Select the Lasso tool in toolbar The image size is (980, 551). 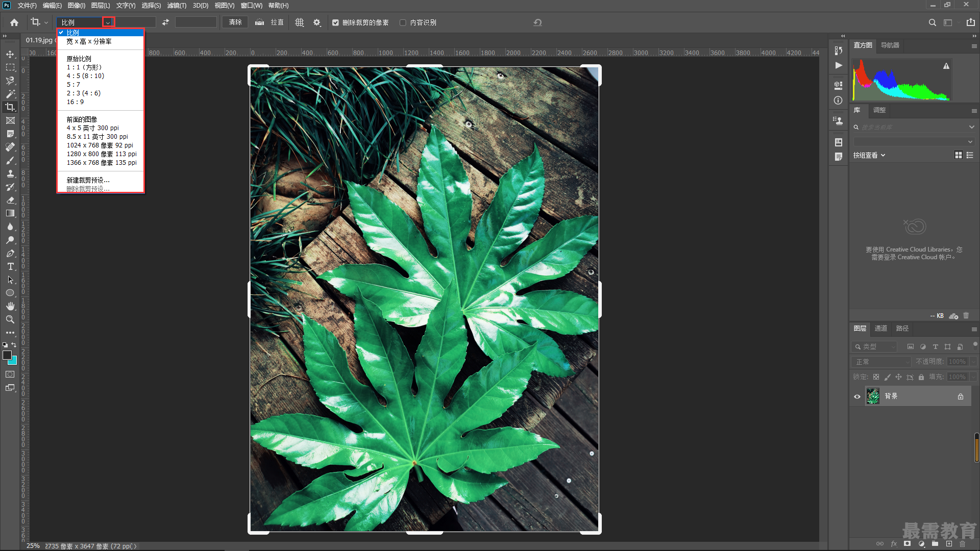[x=10, y=81]
